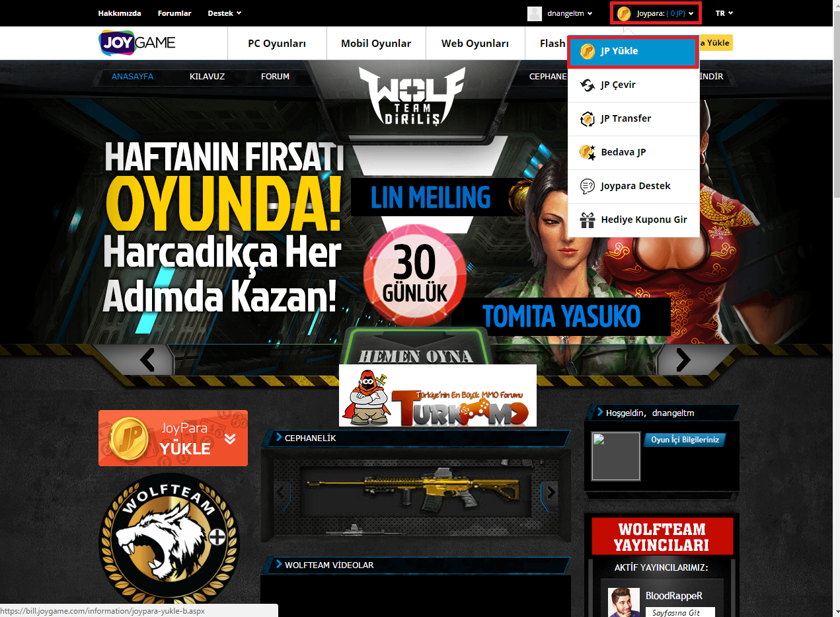The image size is (840, 617).
Task: Click the Forumlar link
Action: 174,13
